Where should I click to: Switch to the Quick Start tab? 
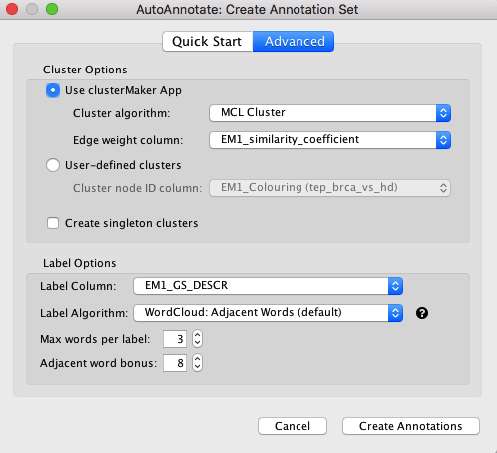click(207, 42)
